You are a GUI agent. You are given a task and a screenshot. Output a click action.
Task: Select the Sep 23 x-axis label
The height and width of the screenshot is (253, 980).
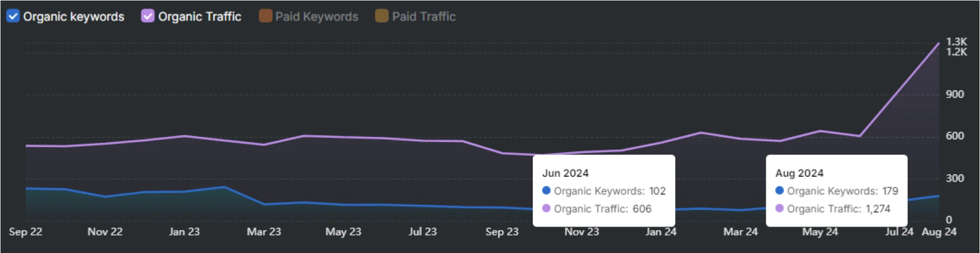pyautogui.click(x=502, y=232)
